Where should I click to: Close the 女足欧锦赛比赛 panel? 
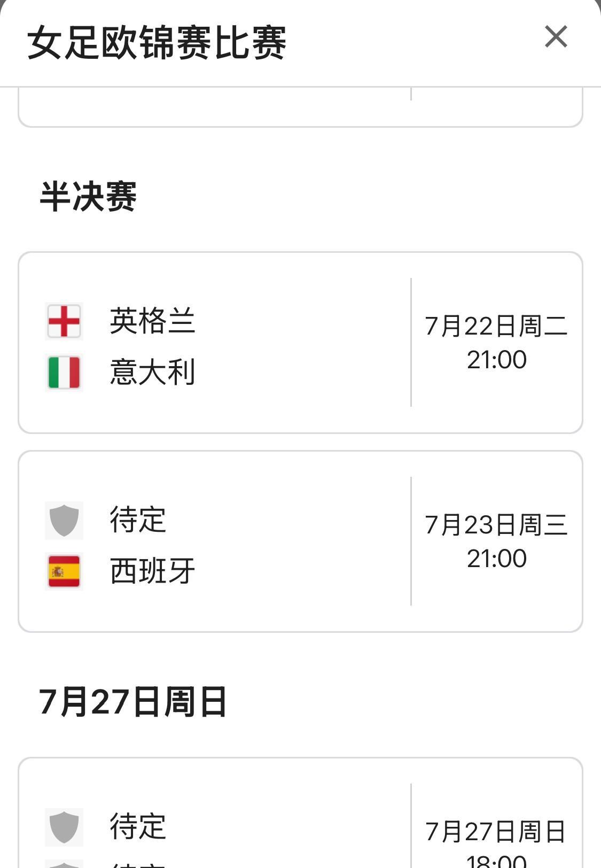pos(556,37)
